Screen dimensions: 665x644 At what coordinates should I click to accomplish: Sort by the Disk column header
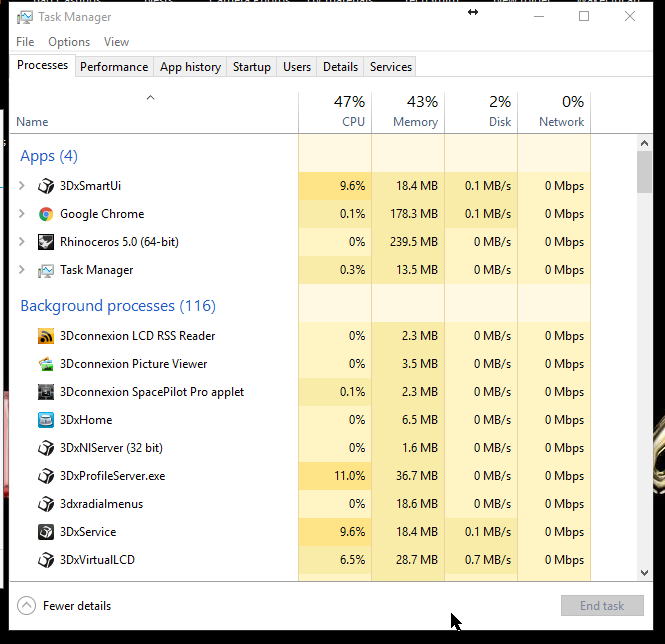click(x=481, y=113)
